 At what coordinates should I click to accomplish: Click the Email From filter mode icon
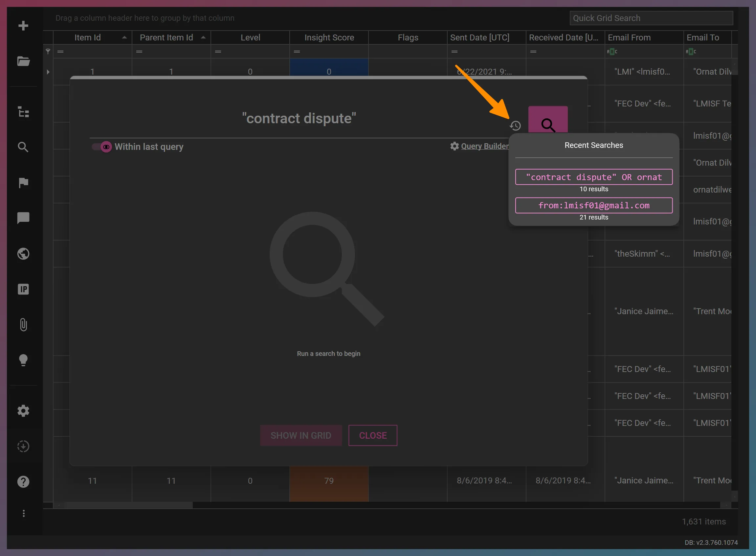tap(612, 52)
